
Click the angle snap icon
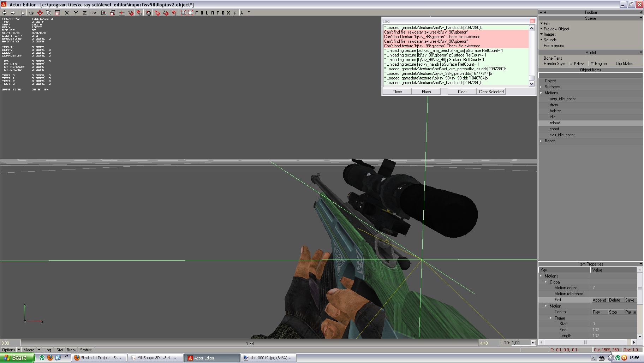166,13
